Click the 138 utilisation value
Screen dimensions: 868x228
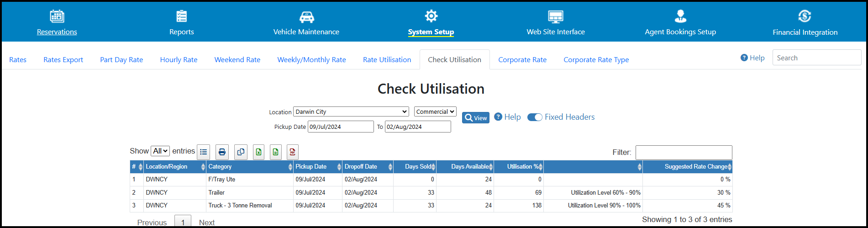[537, 206]
